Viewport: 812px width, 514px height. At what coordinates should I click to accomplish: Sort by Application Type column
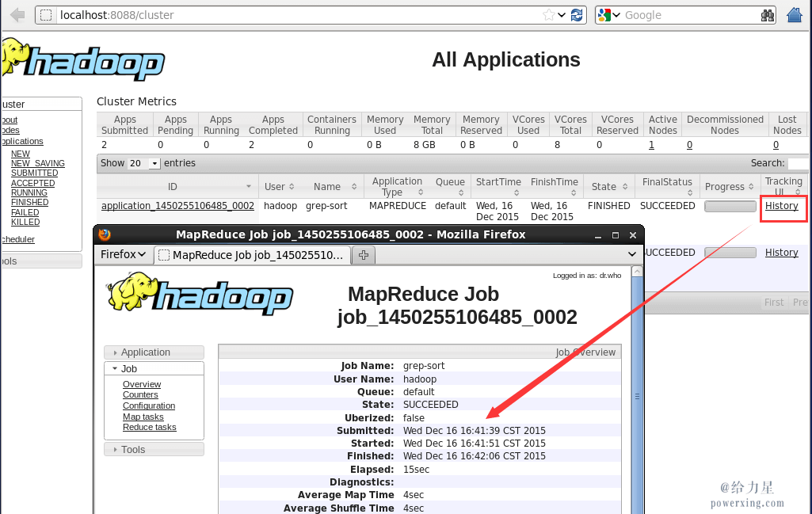pyautogui.click(x=397, y=186)
